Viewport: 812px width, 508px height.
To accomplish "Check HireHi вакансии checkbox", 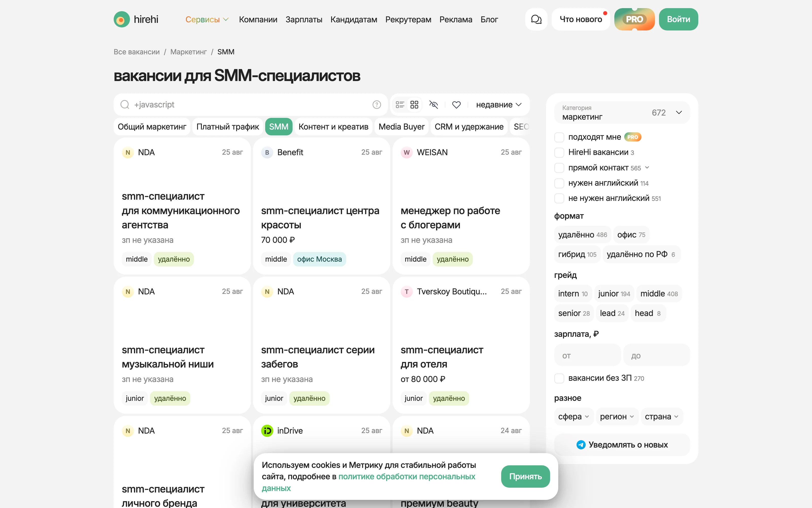I will click(x=559, y=153).
